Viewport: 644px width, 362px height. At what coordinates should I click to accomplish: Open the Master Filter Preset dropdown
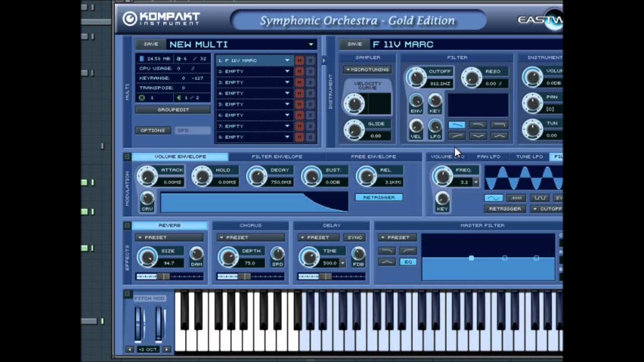[397, 237]
